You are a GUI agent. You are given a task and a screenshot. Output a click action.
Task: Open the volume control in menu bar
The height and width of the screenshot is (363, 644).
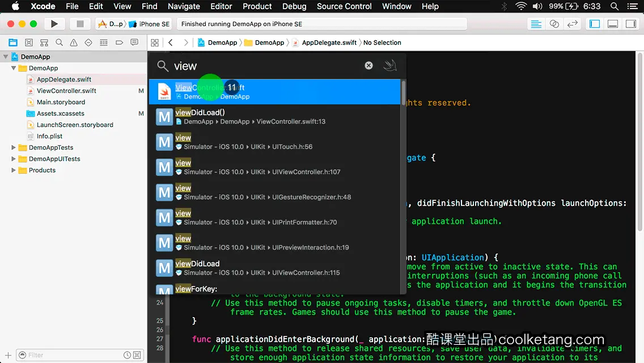pyautogui.click(x=537, y=6)
